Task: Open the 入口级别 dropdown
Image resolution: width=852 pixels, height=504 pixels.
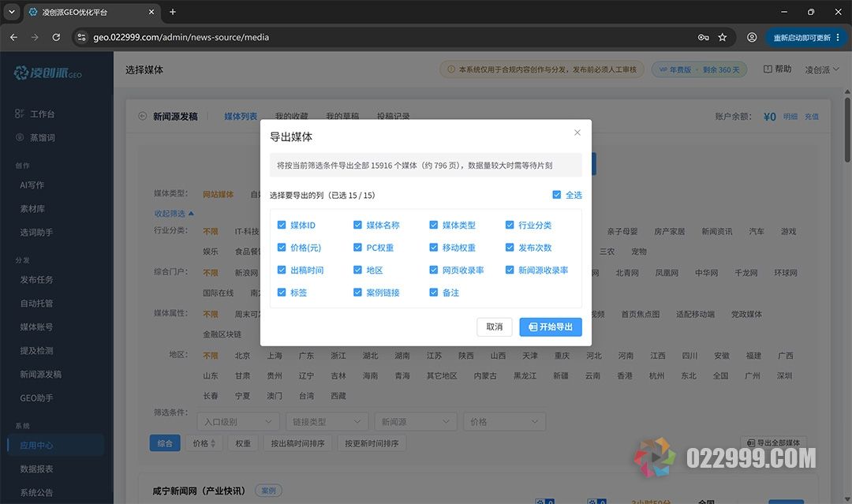Action: 238,422
